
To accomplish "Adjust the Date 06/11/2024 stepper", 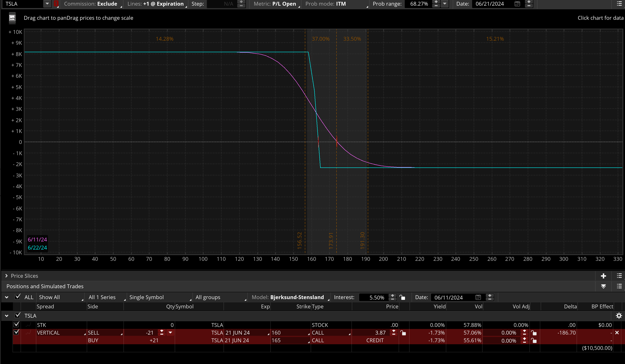I will (x=490, y=297).
